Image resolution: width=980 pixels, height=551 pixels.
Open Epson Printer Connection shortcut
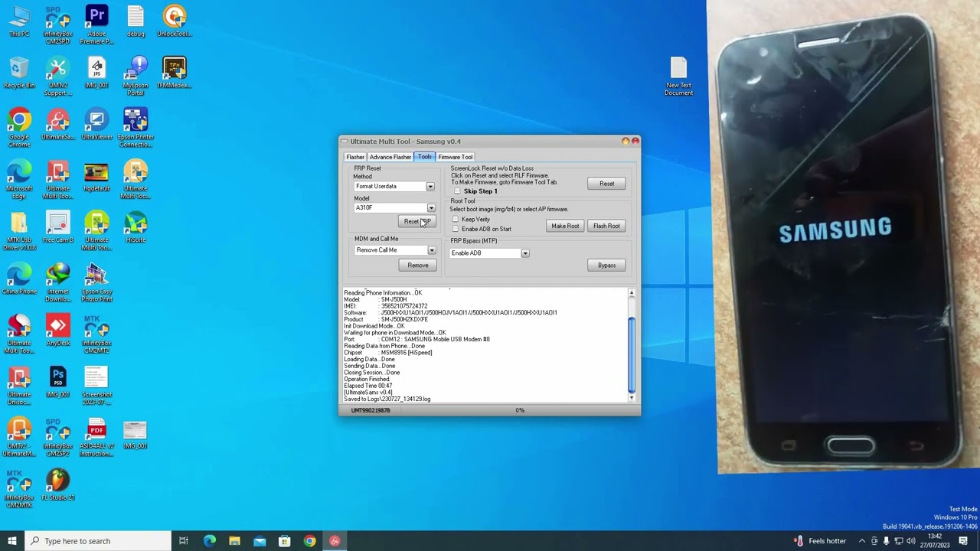tap(136, 128)
